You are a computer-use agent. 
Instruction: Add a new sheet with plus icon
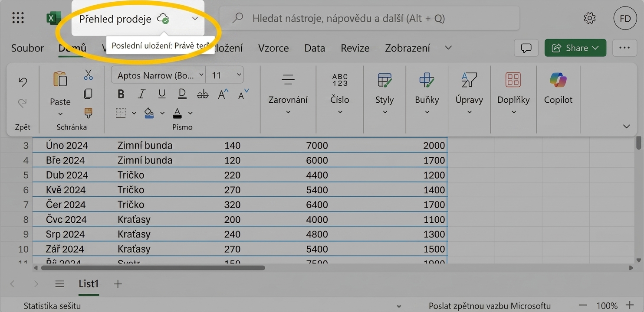(x=118, y=284)
